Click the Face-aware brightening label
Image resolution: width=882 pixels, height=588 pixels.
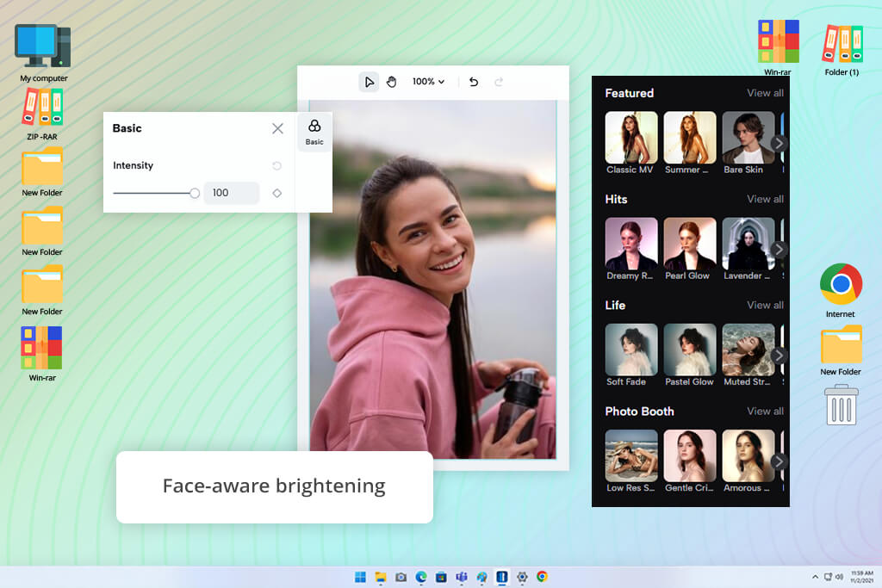pyautogui.click(x=274, y=486)
